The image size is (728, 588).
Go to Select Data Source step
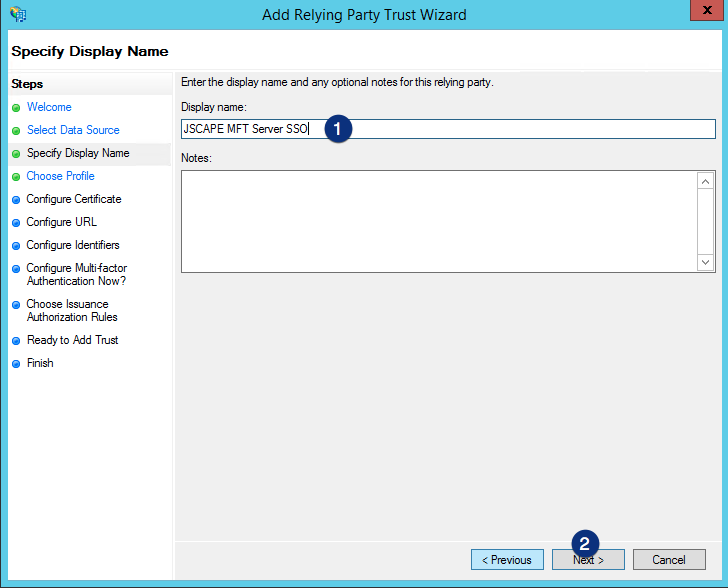[x=73, y=130]
